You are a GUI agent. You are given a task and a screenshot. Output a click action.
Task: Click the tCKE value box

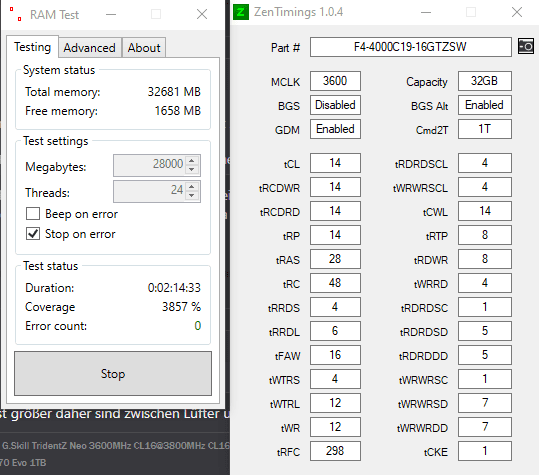[x=484, y=451]
